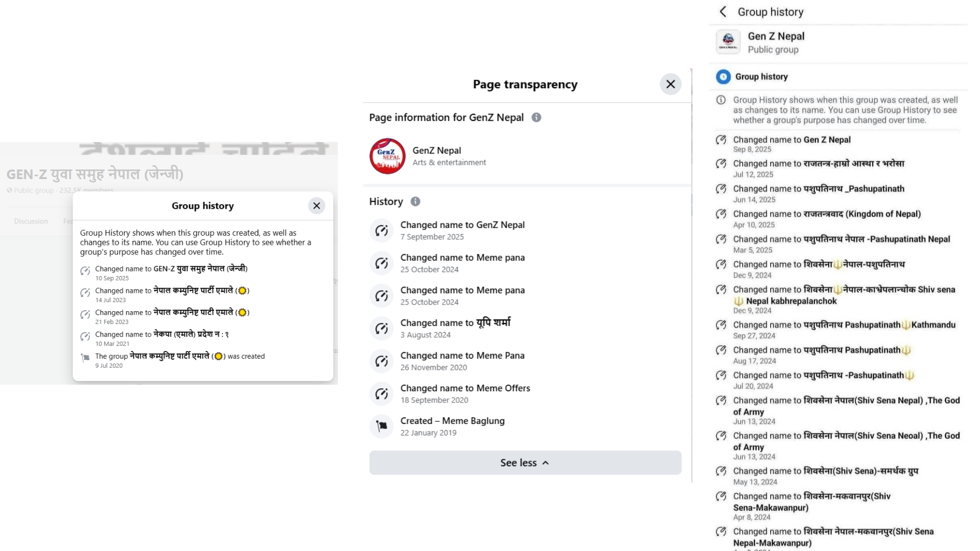Go back from the Group history screen
The width and height of the screenshot is (980, 551).
pyautogui.click(x=723, y=12)
